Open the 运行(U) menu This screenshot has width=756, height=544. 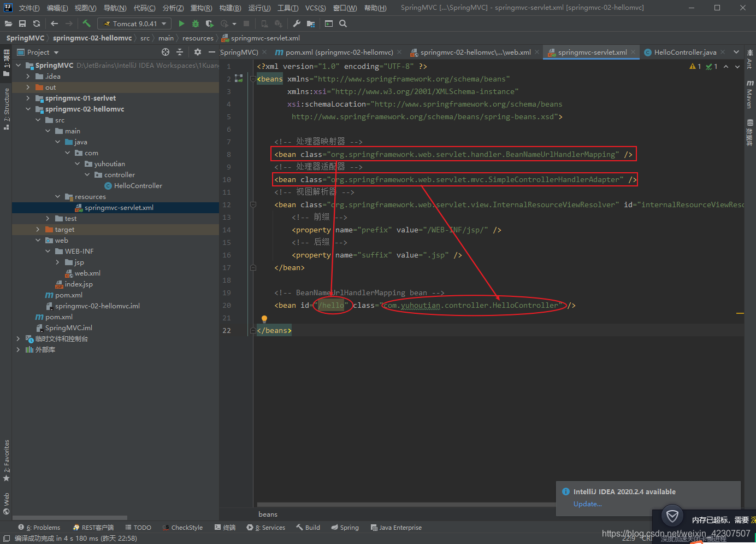(259, 8)
